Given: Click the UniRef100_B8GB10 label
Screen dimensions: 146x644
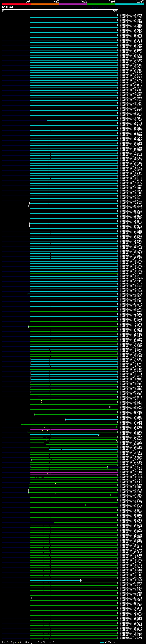Looking at the screenshot, I should point(131,565).
